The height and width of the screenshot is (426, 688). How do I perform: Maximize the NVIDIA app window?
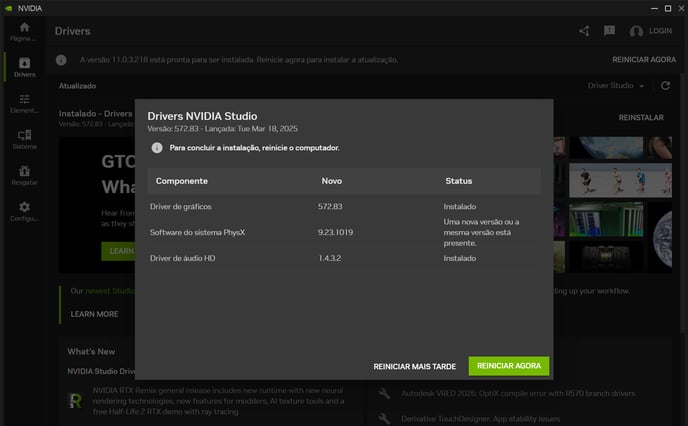coord(668,8)
